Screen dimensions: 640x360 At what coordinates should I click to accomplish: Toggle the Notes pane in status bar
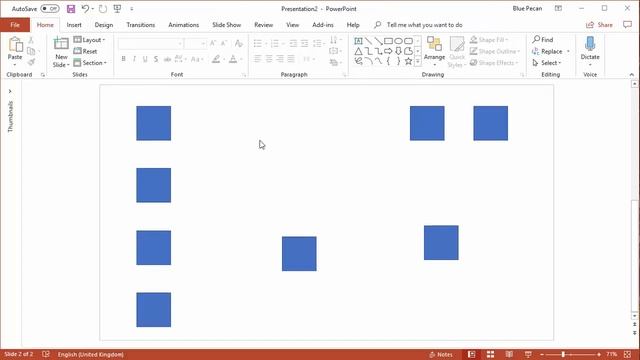(441, 354)
